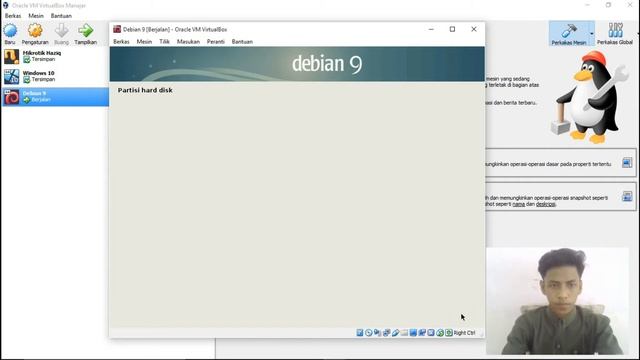Click the audio status bar icon
This screenshot has height=360, width=640.
coord(377,333)
